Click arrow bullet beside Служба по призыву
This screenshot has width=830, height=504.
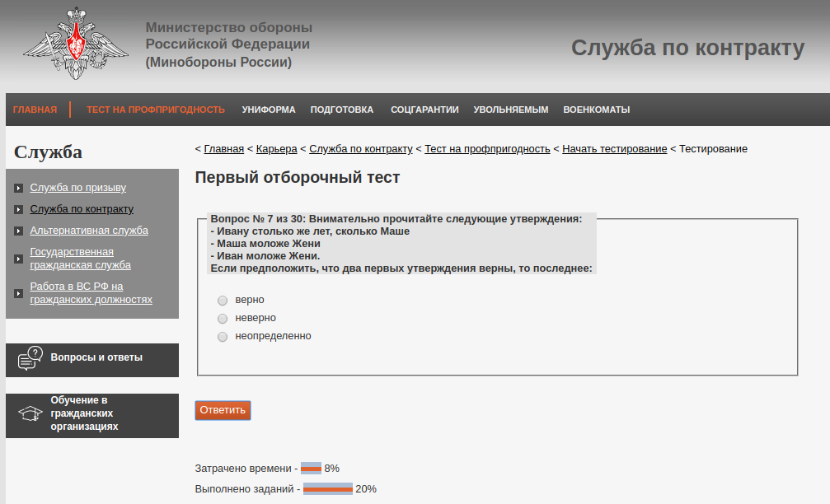click(x=19, y=189)
